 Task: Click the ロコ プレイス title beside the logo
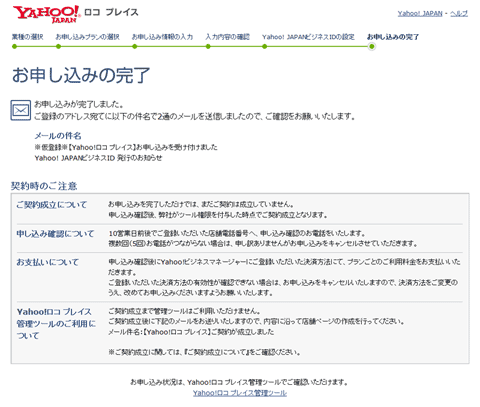pyautogui.click(x=111, y=12)
